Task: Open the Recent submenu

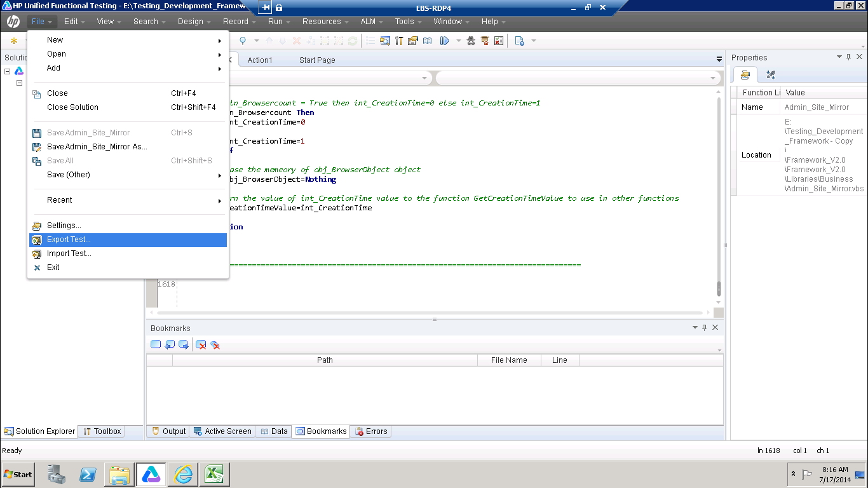Action: click(x=127, y=200)
